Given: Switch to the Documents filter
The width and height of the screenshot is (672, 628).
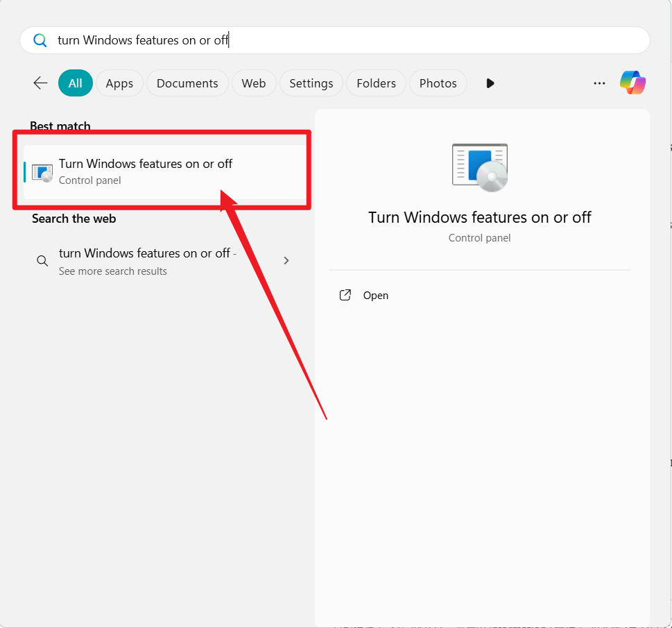Looking at the screenshot, I should tap(187, 83).
